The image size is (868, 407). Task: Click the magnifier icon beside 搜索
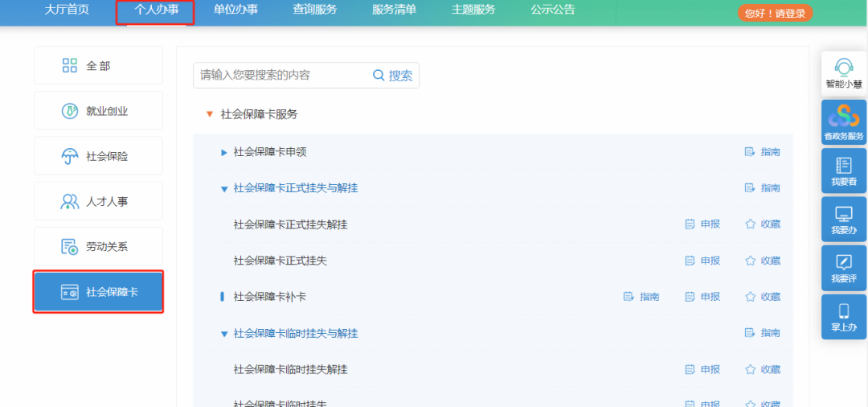coord(379,76)
